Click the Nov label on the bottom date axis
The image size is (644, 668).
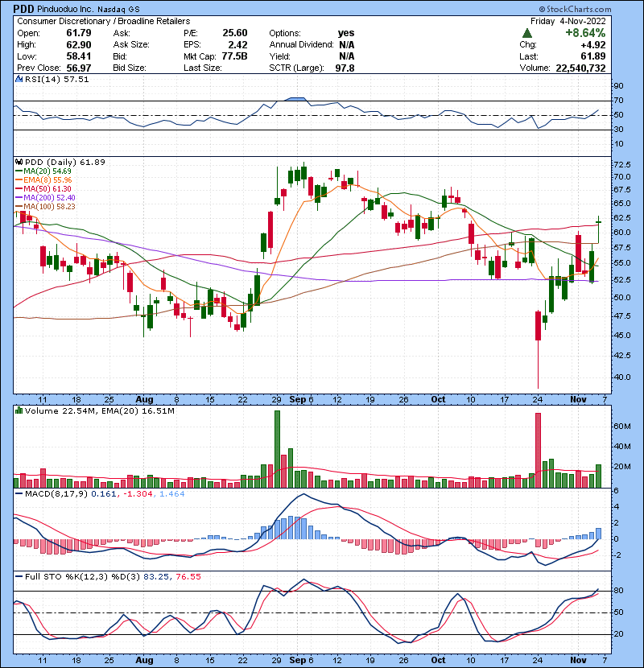tap(578, 660)
